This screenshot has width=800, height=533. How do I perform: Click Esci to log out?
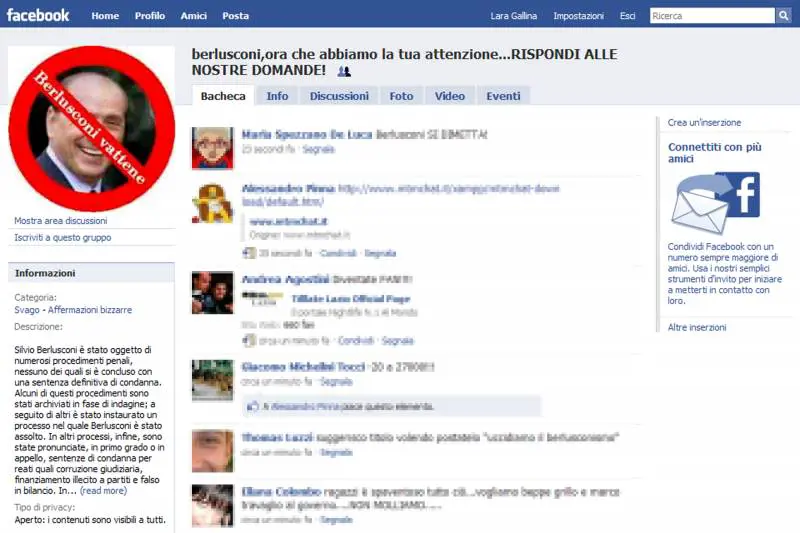point(627,16)
